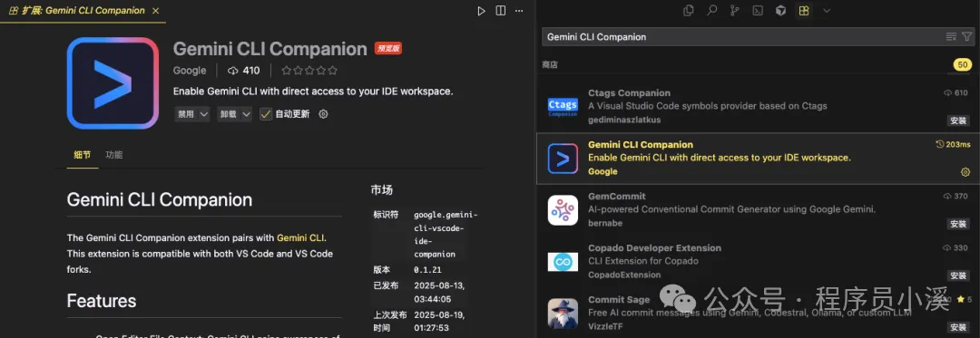This screenshot has width=980, height=338.
Task: Click the 卸载 uninstall button
Action: (x=228, y=114)
